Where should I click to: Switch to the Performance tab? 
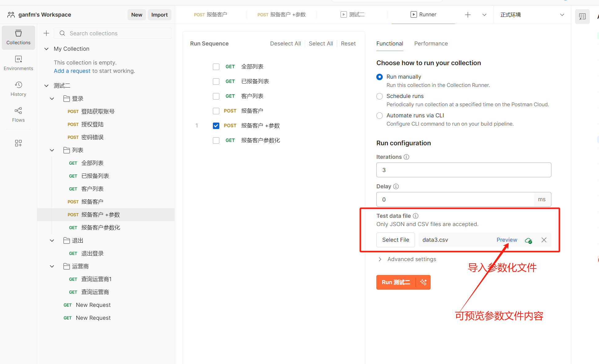pos(431,44)
